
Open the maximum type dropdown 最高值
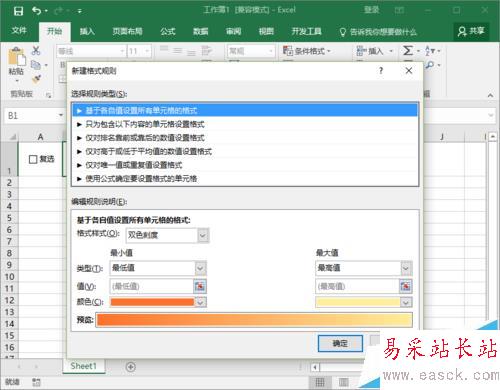[x=364, y=268]
